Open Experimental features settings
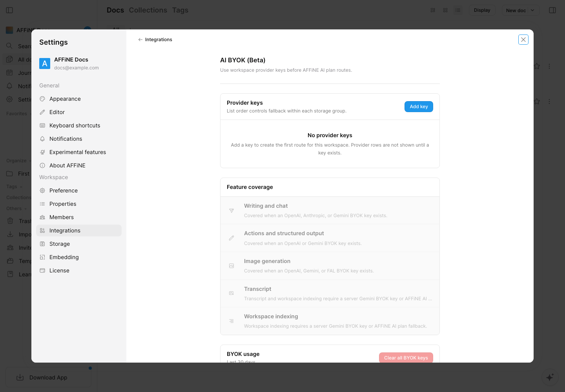 79,152
